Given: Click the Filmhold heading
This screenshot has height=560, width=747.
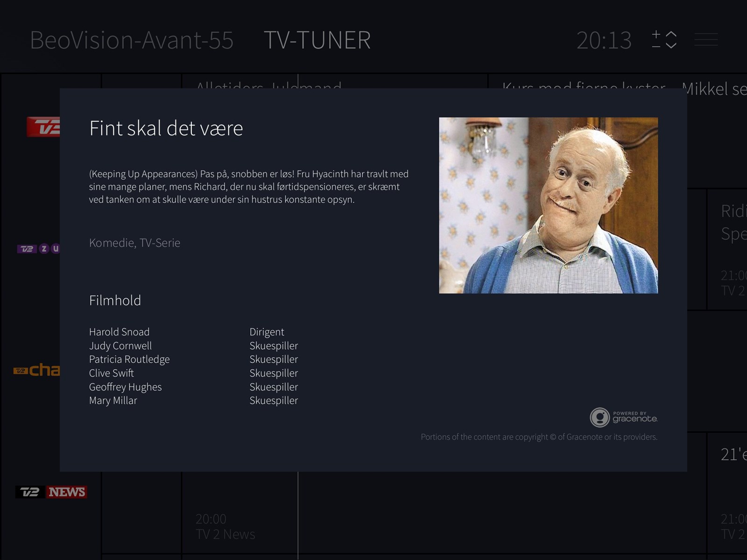Looking at the screenshot, I should click(115, 300).
